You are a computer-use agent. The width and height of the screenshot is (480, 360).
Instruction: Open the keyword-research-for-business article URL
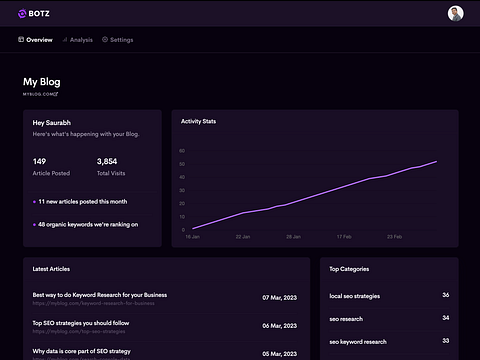93,303
